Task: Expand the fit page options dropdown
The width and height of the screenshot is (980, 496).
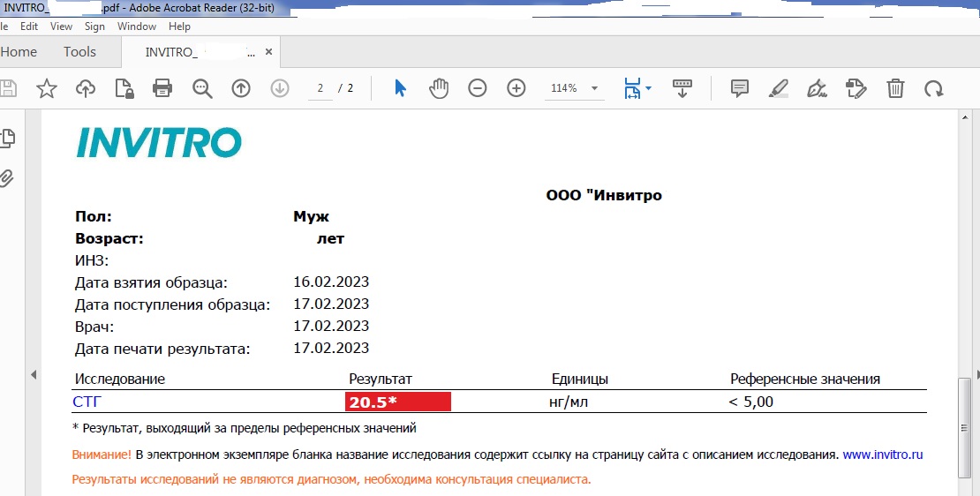Action: point(649,88)
